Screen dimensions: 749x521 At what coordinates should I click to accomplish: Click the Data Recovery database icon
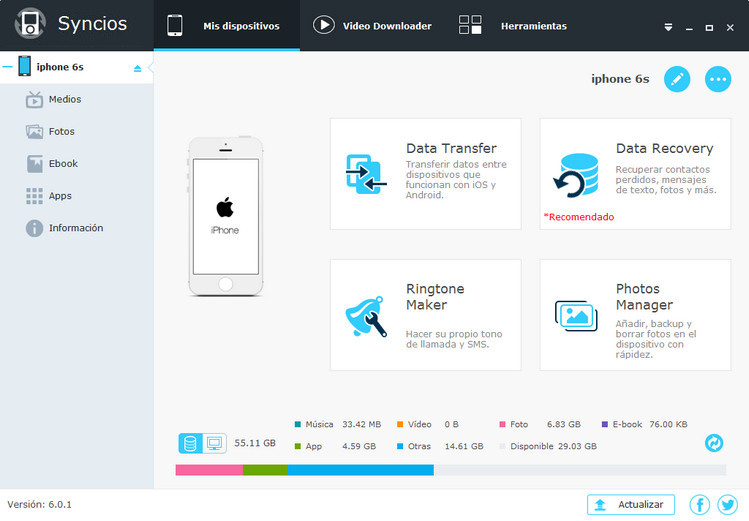pos(576,175)
